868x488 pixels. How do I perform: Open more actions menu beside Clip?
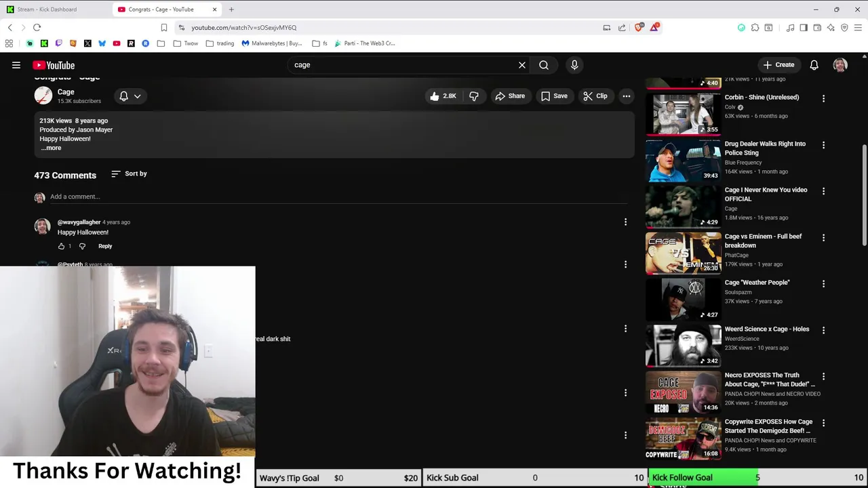tap(627, 96)
